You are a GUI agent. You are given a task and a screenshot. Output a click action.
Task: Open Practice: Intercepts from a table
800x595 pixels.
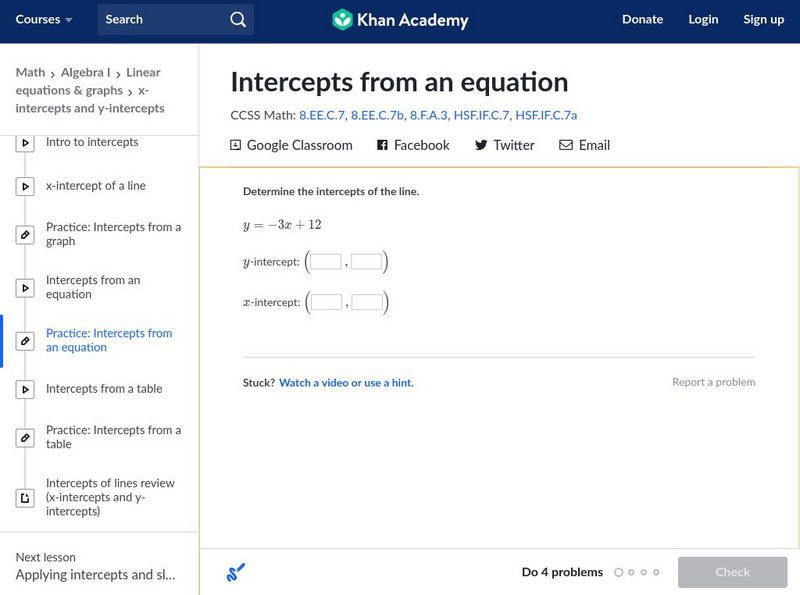113,437
